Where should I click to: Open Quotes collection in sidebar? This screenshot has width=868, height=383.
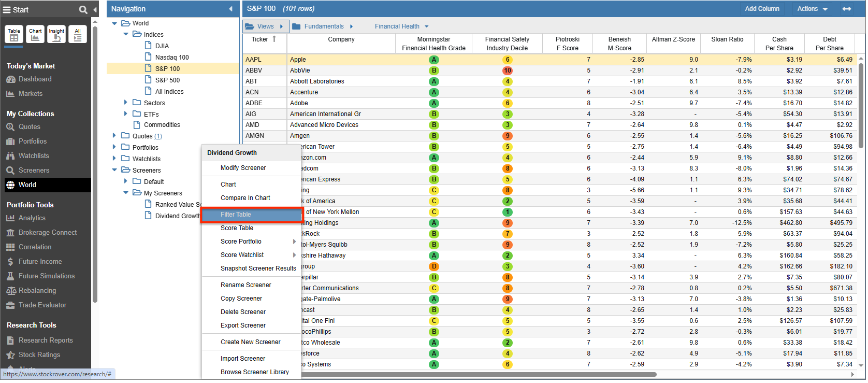pyautogui.click(x=29, y=127)
